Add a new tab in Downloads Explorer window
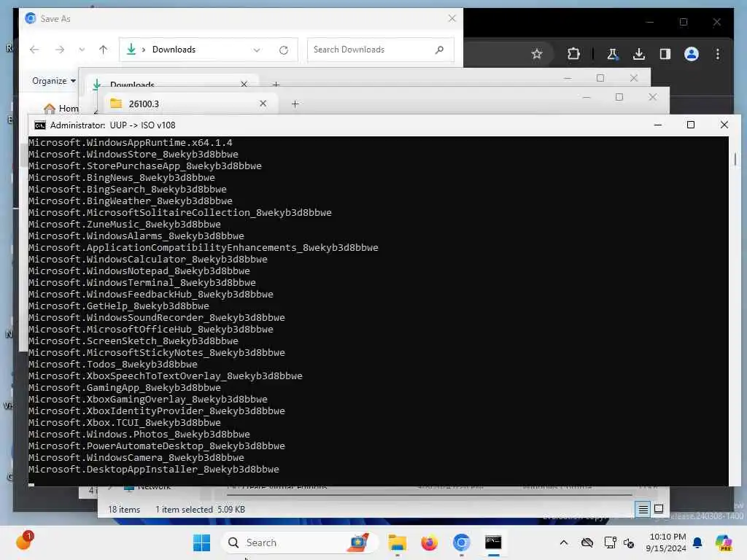The height and width of the screenshot is (560, 747). (276, 84)
